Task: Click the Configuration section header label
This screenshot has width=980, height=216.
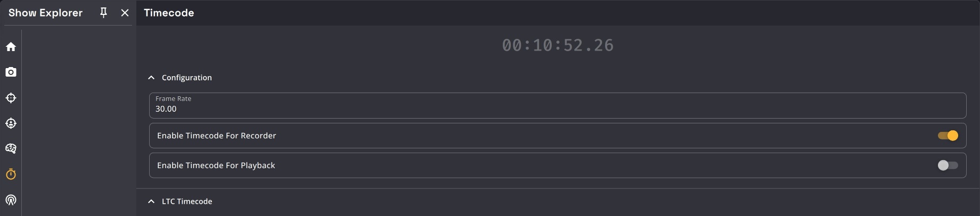Action: (187, 78)
